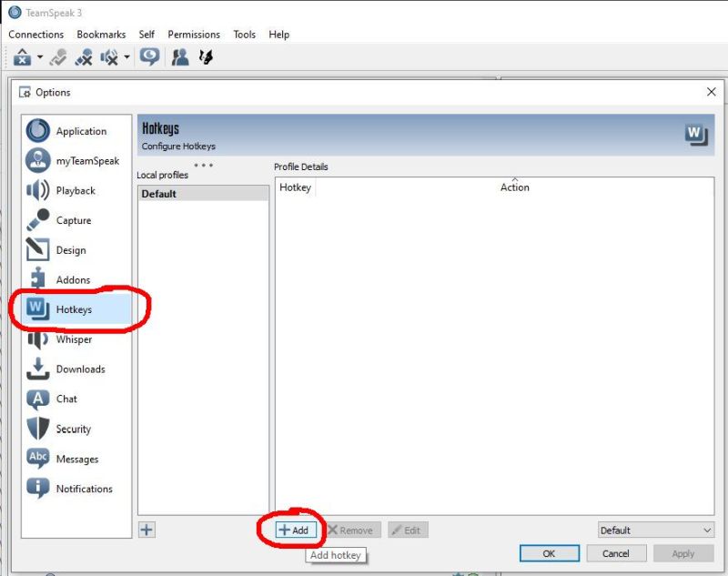Add new local profile with plus button
The height and width of the screenshot is (576, 728).
point(147,530)
